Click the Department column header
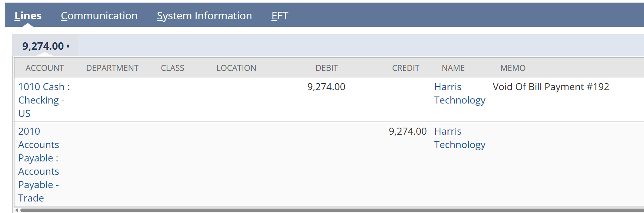This screenshot has width=644, height=213. pos(112,68)
